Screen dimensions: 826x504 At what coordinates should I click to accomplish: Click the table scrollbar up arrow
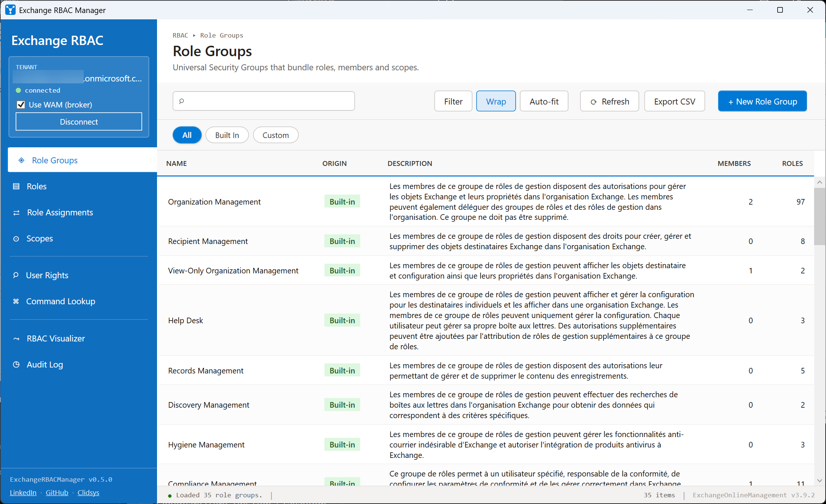pyautogui.click(x=820, y=182)
